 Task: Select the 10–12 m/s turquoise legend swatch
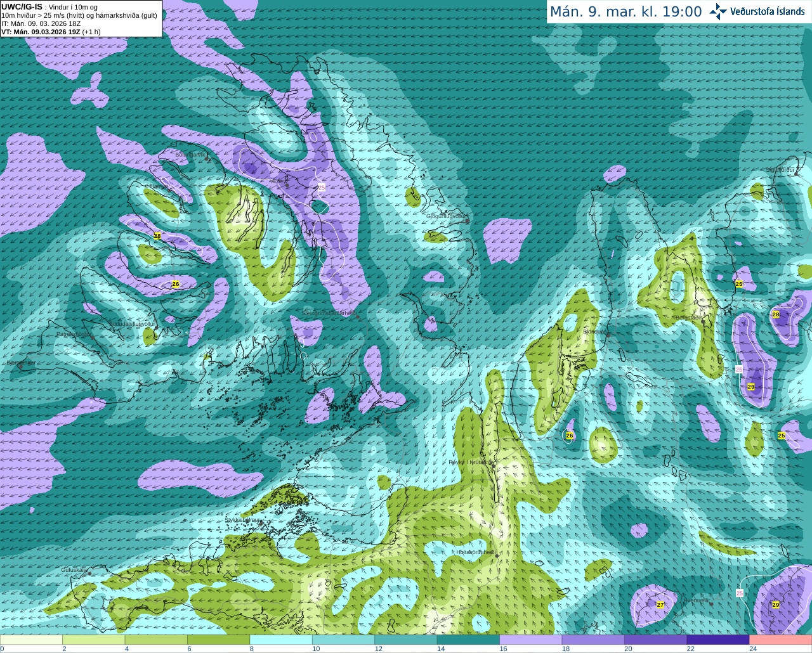pos(343,640)
